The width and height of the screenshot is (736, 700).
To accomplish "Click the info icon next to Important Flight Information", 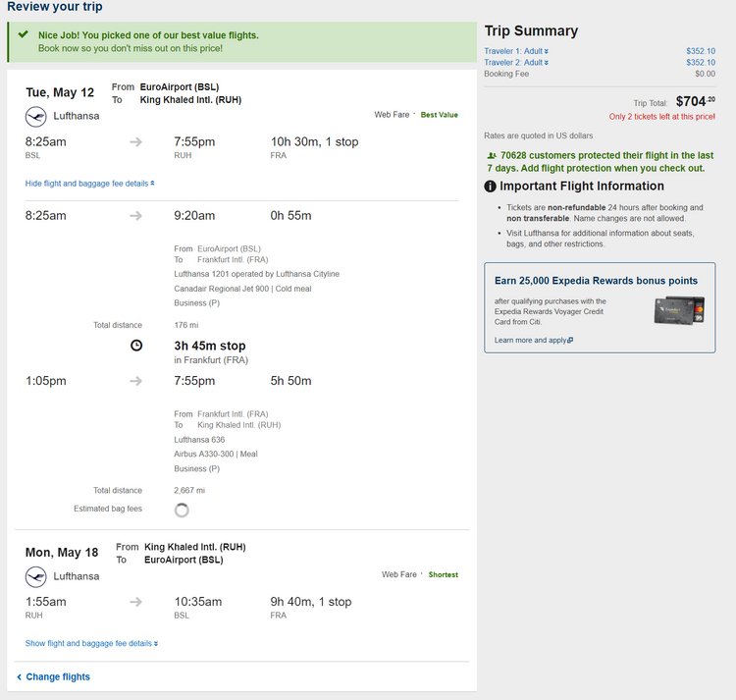I will 490,187.
